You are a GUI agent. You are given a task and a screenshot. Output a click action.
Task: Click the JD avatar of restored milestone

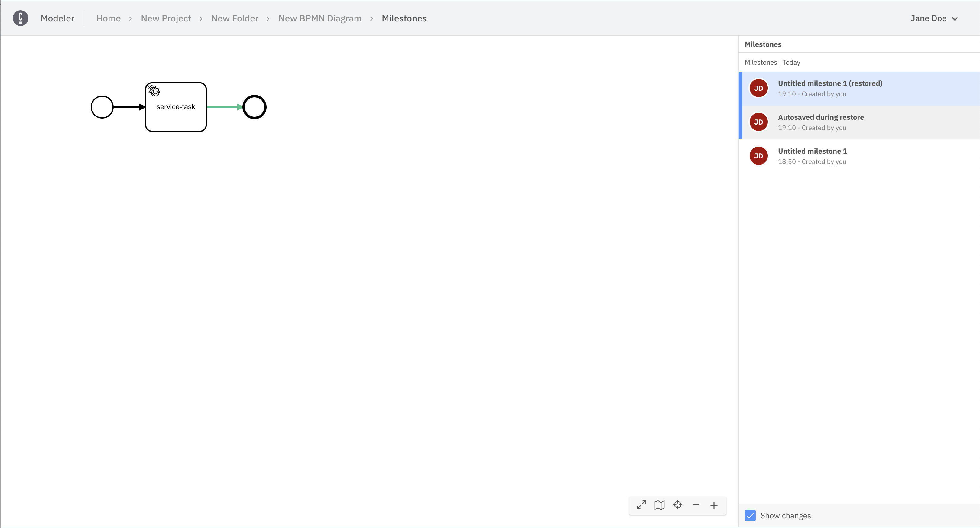[x=759, y=88]
